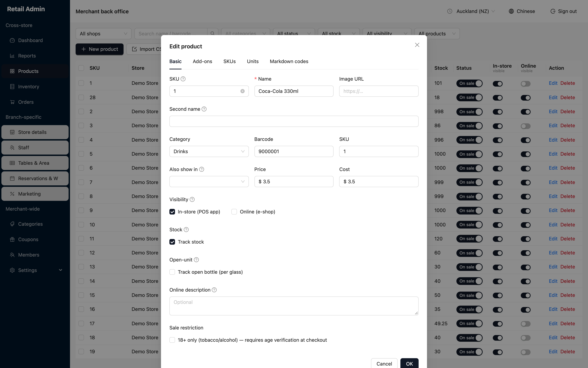Check the 18+ only sale restriction
588x368 pixels.
click(172, 340)
